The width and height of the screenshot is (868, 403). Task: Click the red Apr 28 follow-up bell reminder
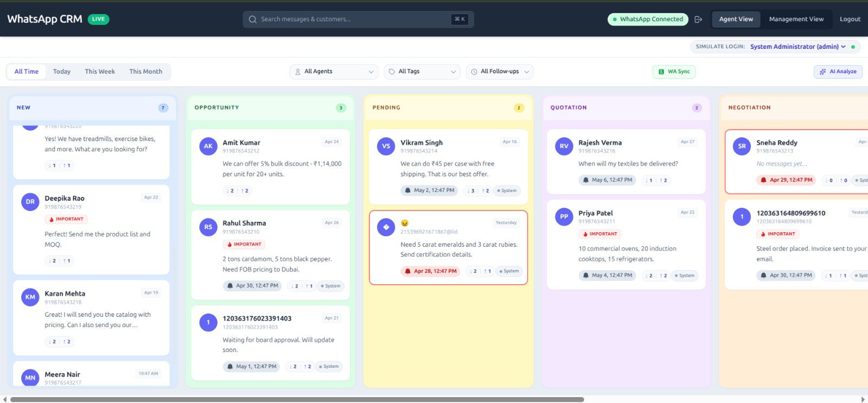pos(430,271)
